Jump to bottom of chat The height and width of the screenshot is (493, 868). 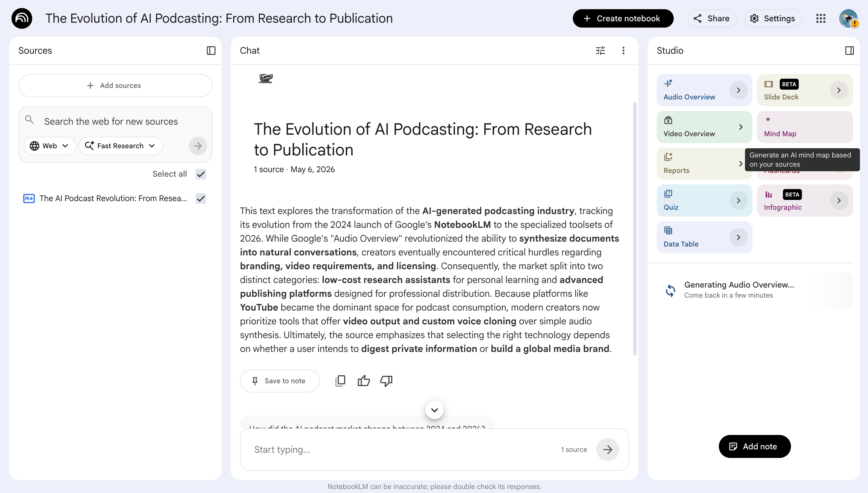435,410
